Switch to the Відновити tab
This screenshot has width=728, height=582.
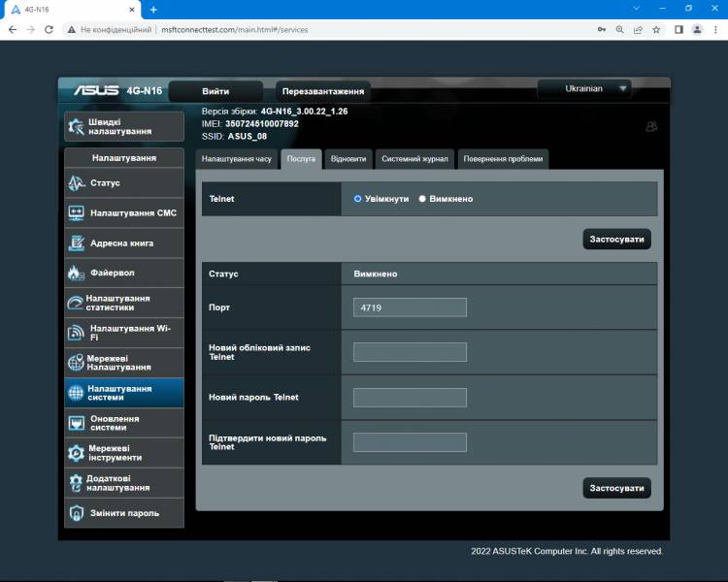click(x=348, y=159)
